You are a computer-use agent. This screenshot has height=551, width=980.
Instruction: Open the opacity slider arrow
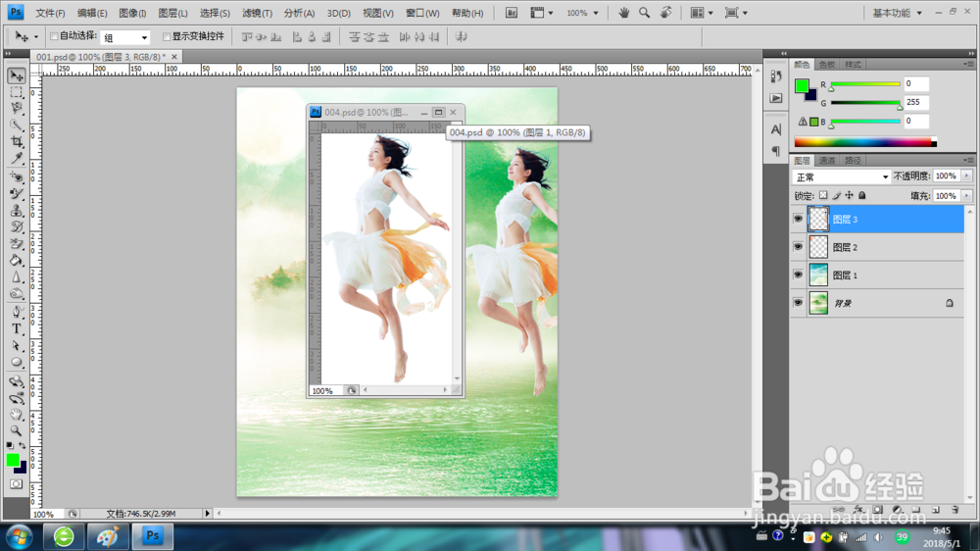(x=966, y=176)
